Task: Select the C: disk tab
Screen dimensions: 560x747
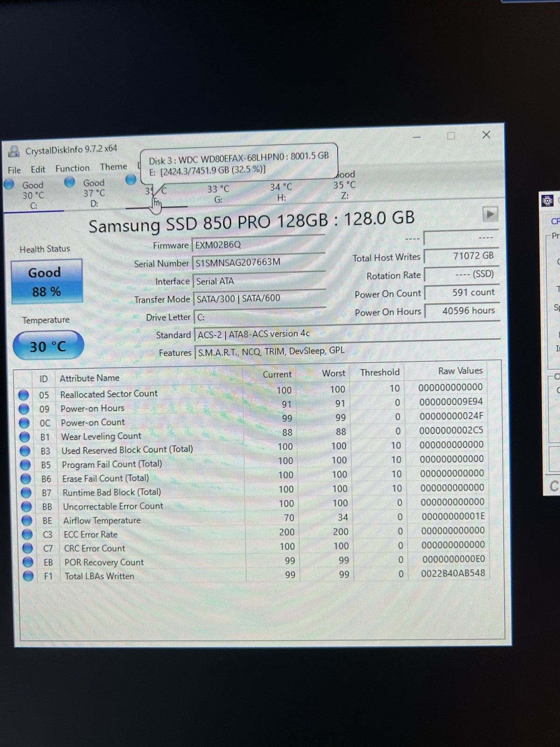Action: [x=33, y=195]
